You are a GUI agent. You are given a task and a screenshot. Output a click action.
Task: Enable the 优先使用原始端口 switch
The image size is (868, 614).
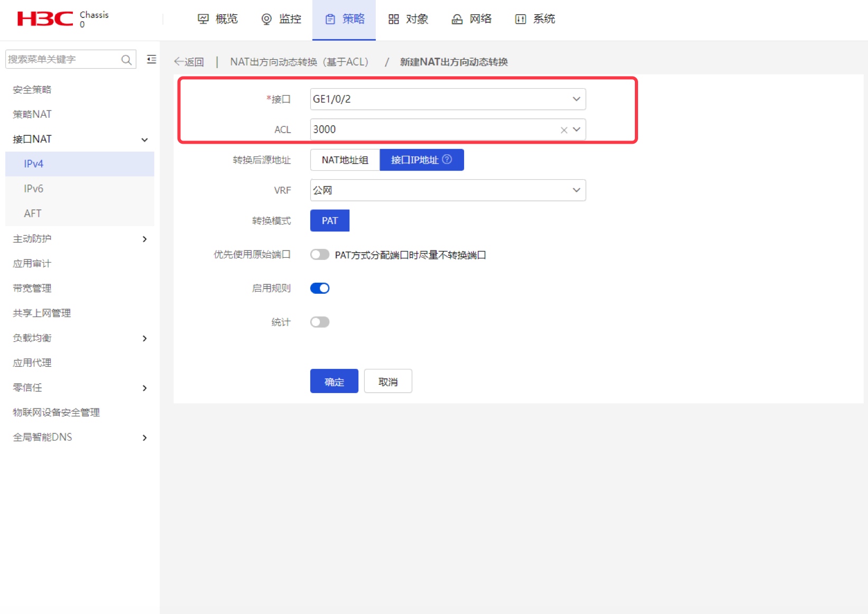tap(320, 255)
